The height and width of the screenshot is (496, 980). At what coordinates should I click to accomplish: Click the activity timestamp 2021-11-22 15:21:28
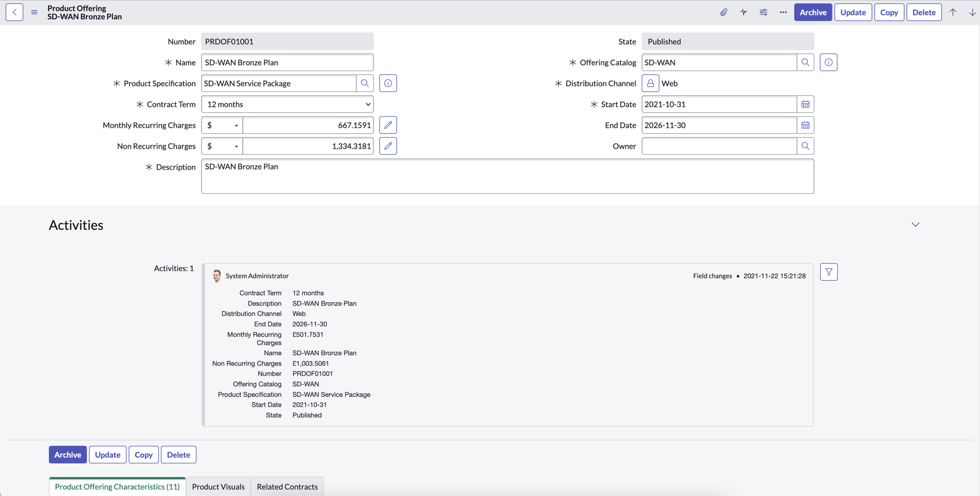(775, 276)
